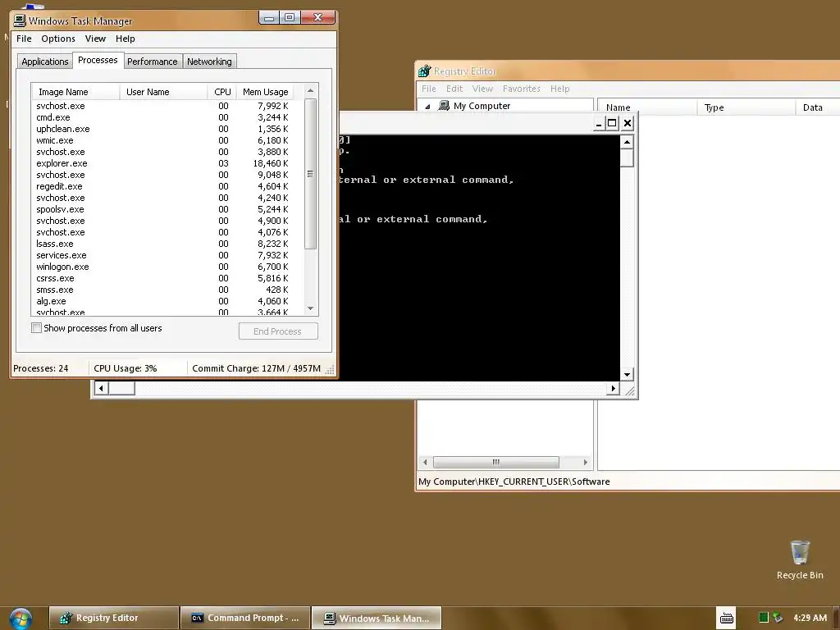
Task: Open Registry Editor Favorites menu
Action: (521, 89)
